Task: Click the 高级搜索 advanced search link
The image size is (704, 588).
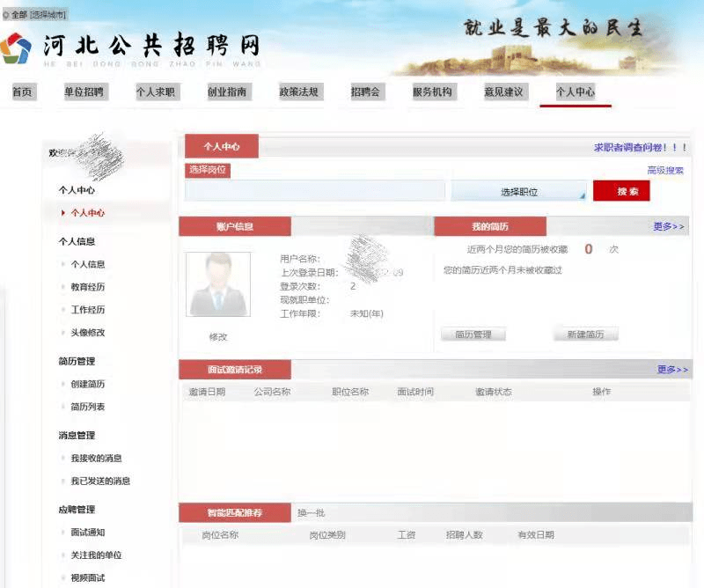Action: [x=666, y=170]
